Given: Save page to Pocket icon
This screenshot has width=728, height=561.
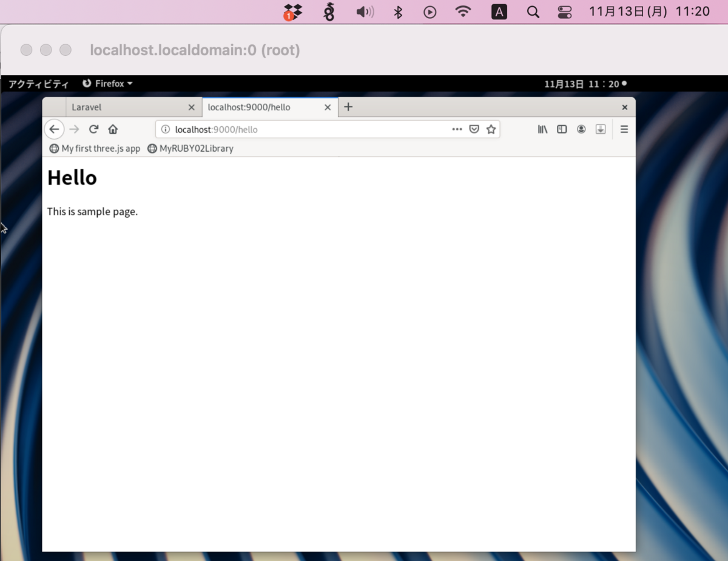Looking at the screenshot, I should [x=474, y=129].
